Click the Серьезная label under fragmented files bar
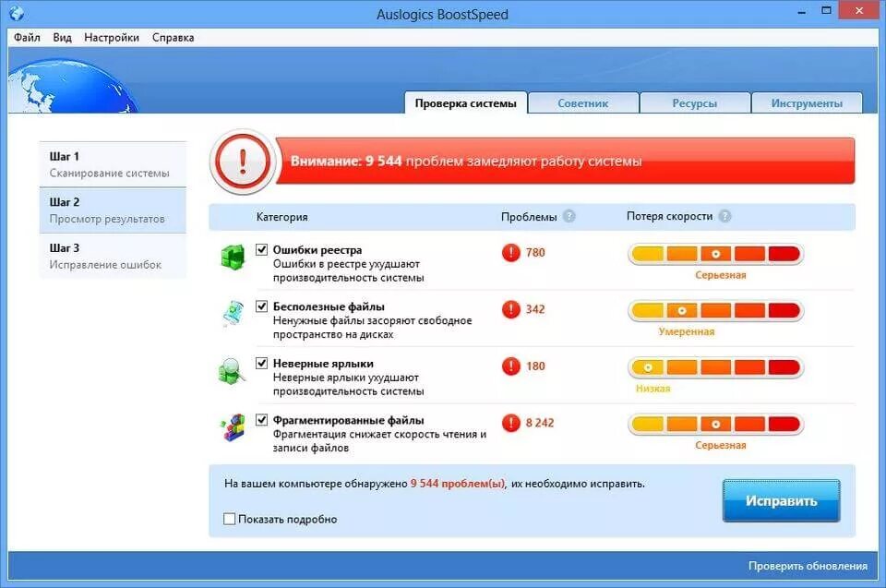The width and height of the screenshot is (886, 588). coord(721,446)
